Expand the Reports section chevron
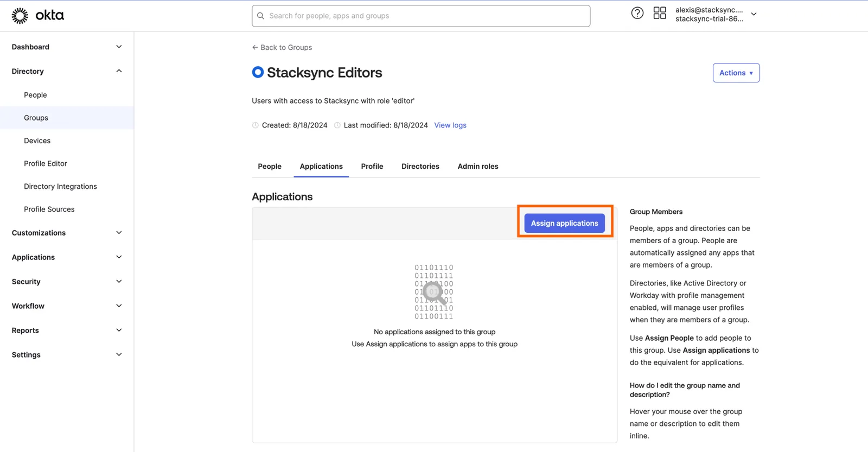 point(119,330)
